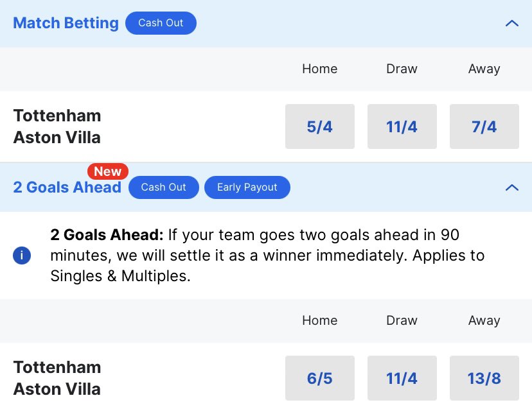Click the Cash Out badge next to 2 Goals Ahead
Image resolution: width=532 pixels, height=407 pixels.
tap(164, 187)
